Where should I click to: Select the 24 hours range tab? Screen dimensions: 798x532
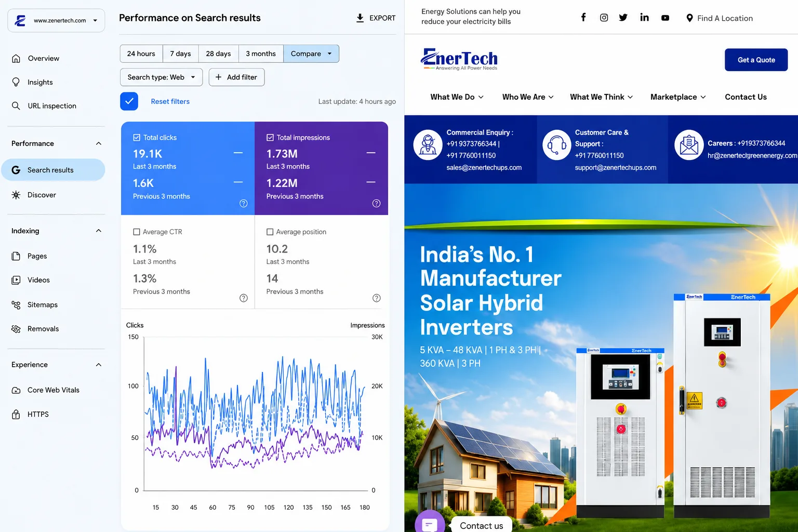tap(141, 54)
